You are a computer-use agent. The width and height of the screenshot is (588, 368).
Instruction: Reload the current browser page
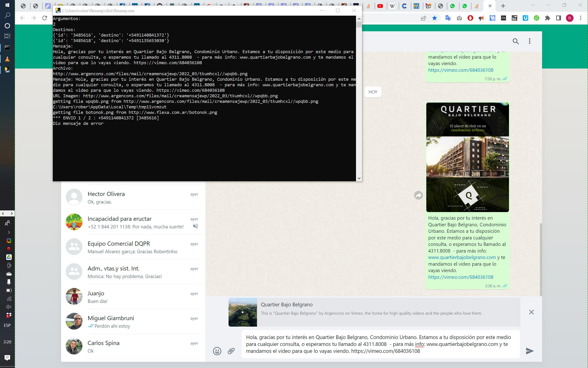coord(45,18)
